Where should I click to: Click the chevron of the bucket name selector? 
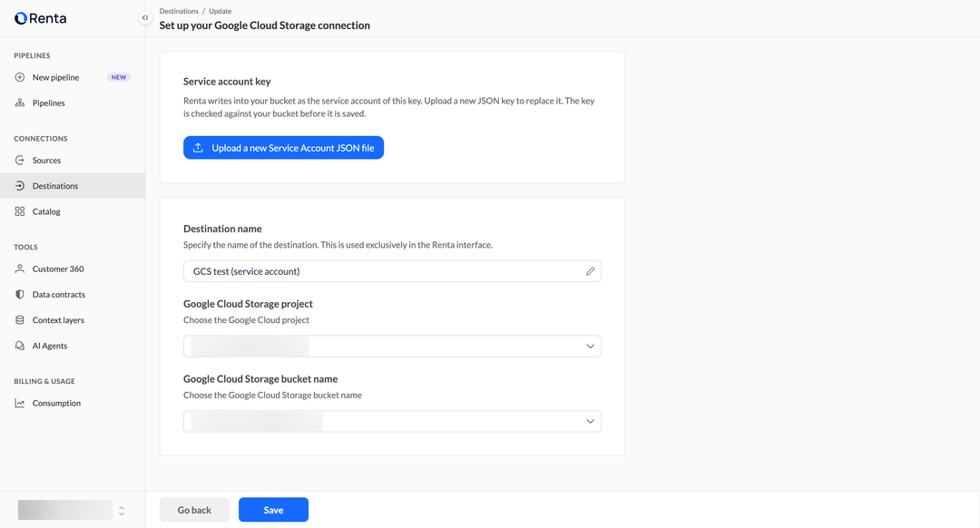pyautogui.click(x=590, y=421)
